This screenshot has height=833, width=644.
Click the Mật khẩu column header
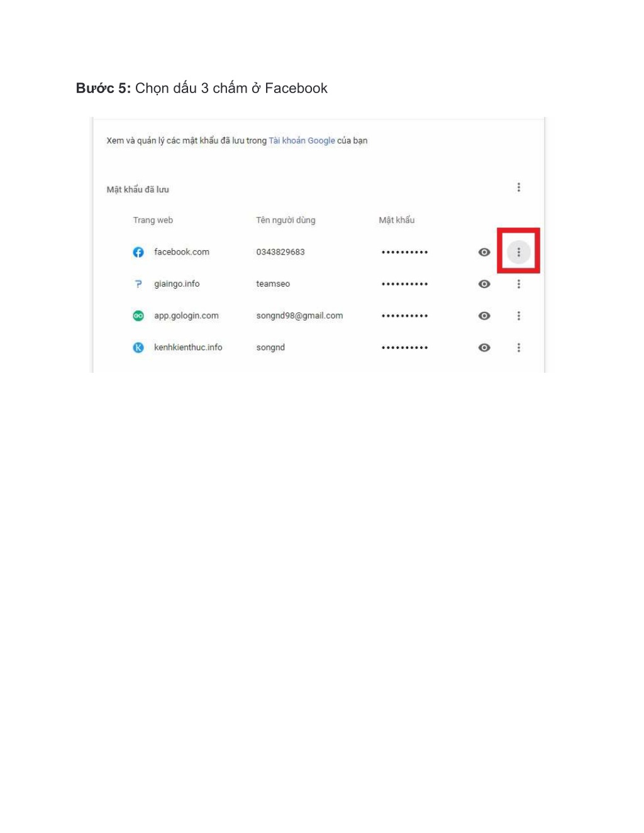click(397, 220)
